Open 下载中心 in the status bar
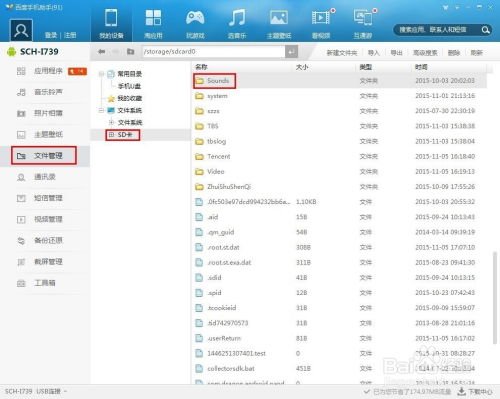 (x=475, y=391)
